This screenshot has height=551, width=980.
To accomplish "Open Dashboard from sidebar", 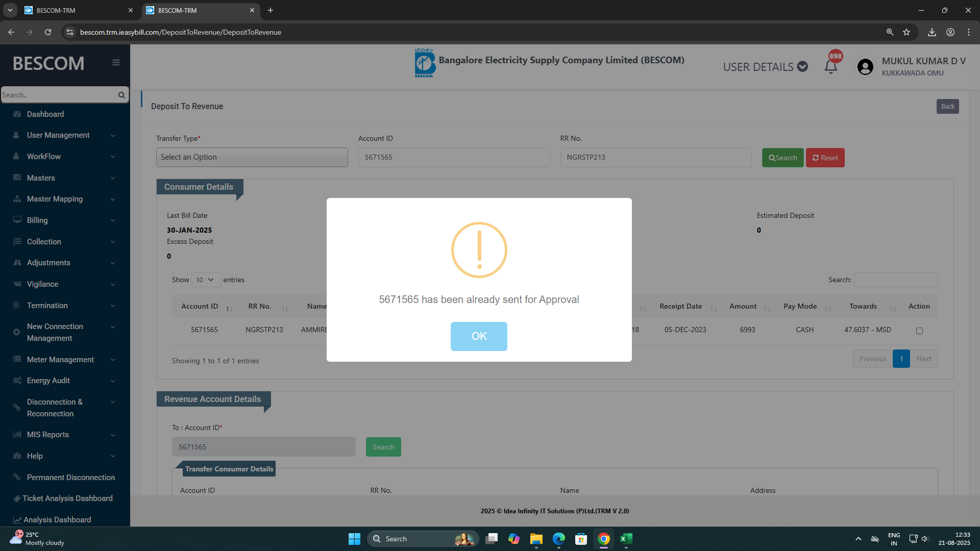I will coord(45,114).
